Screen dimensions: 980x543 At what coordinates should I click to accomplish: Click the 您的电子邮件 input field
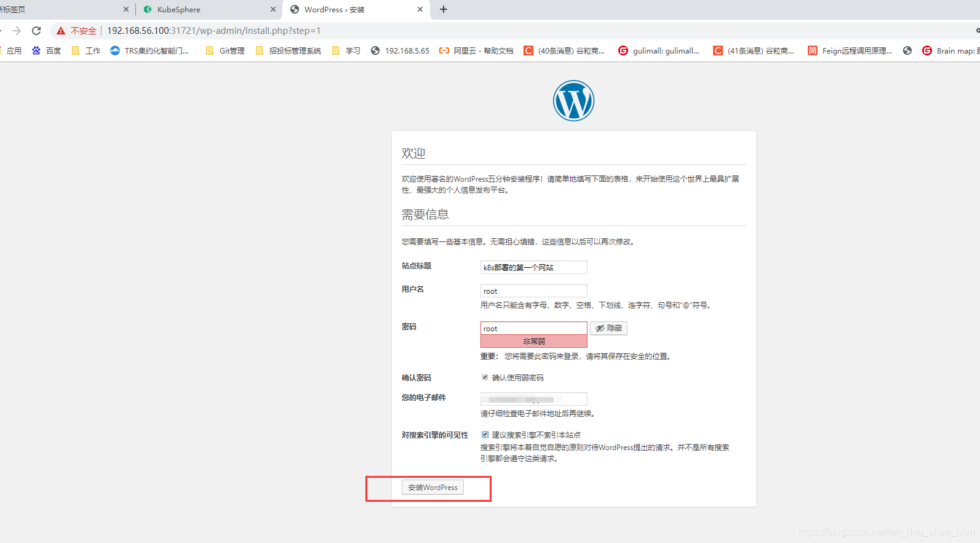pyautogui.click(x=533, y=399)
